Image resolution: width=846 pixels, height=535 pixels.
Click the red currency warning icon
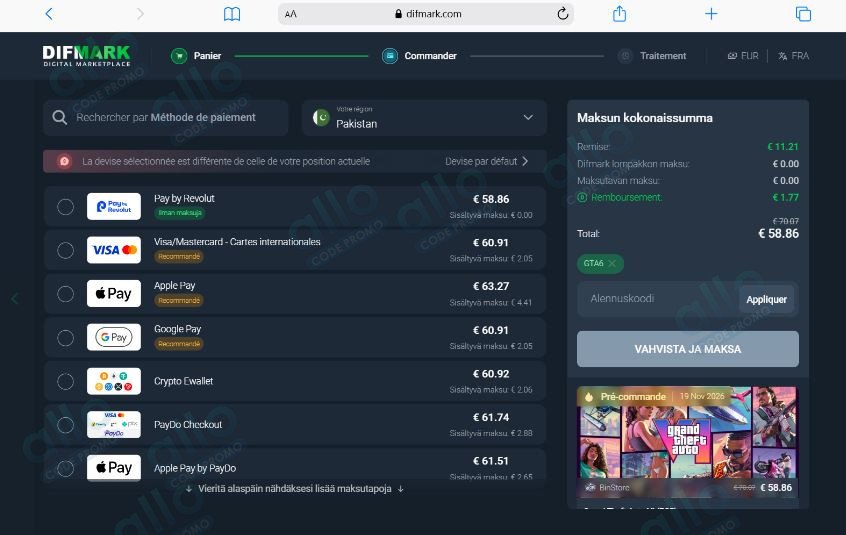click(64, 161)
